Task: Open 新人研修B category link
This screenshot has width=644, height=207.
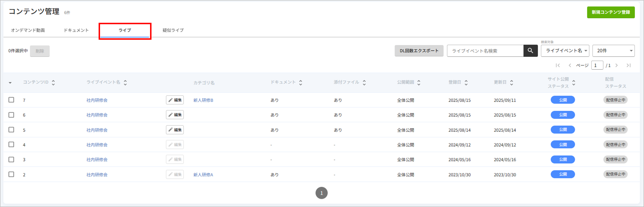Action: (203, 100)
